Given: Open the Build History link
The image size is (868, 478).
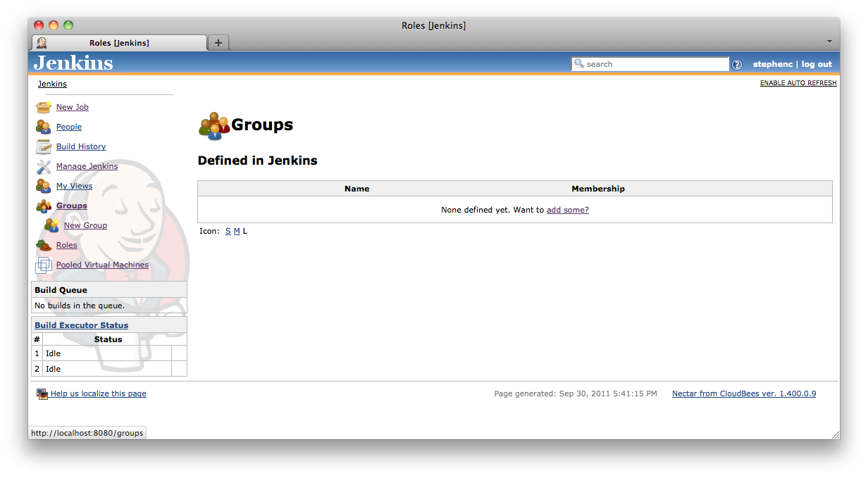Looking at the screenshot, I should click(x=81, y=146).
